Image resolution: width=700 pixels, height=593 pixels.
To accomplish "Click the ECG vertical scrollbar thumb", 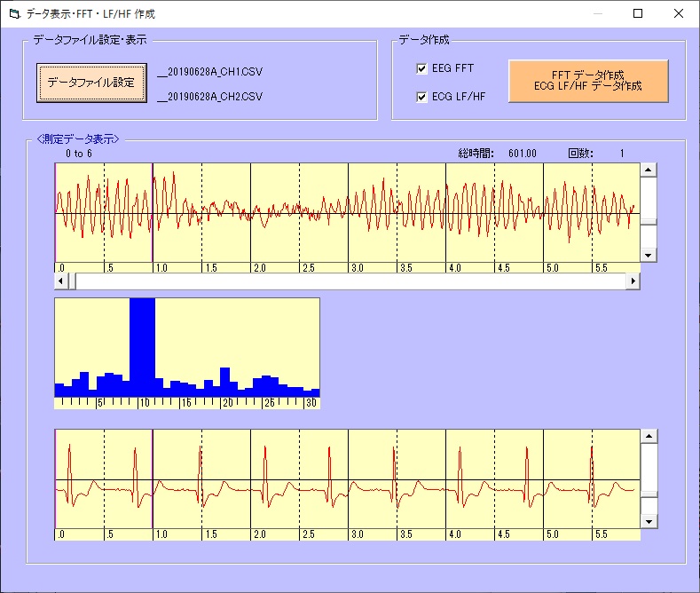I will 648,494.
